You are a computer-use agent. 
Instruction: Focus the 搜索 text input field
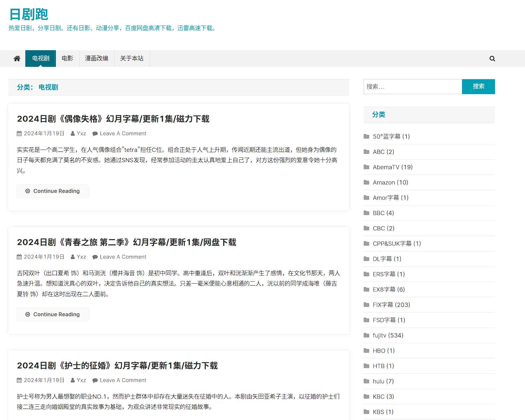[413, 87]
